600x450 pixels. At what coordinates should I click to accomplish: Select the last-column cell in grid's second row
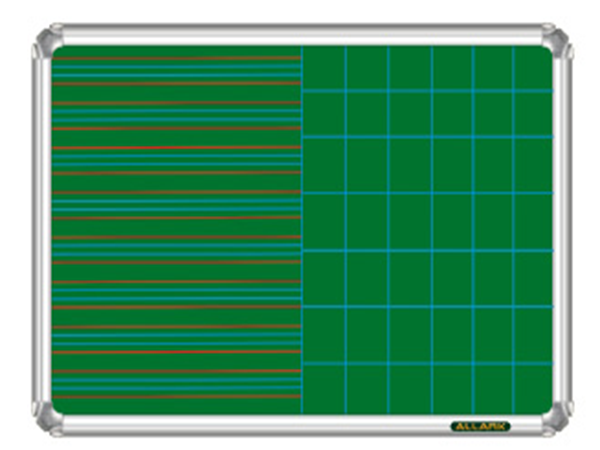(532, 114)
